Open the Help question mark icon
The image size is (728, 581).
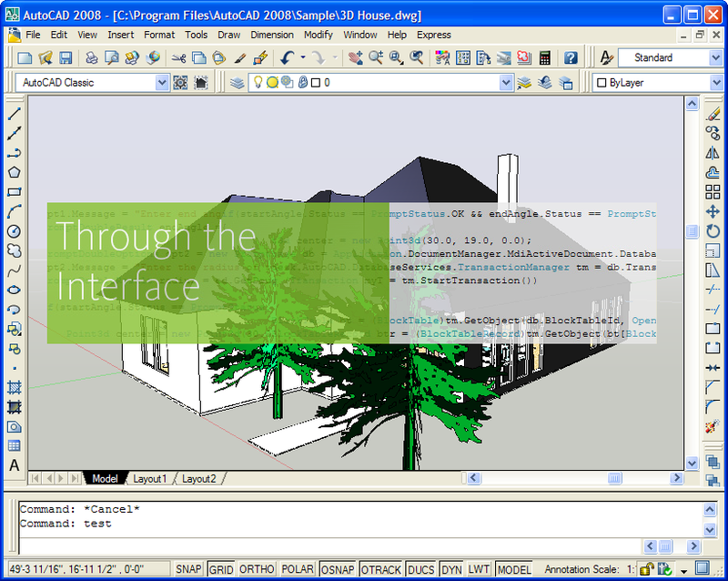(570, 57)
